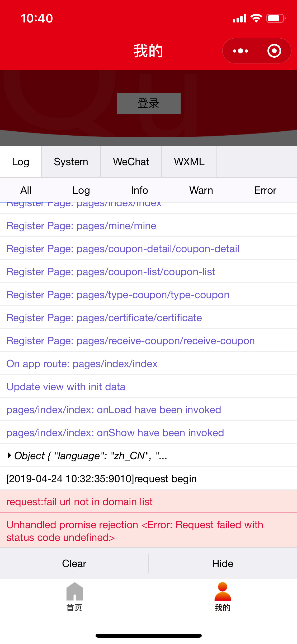
Task: Clear the console log output
Action: [74, 564]
